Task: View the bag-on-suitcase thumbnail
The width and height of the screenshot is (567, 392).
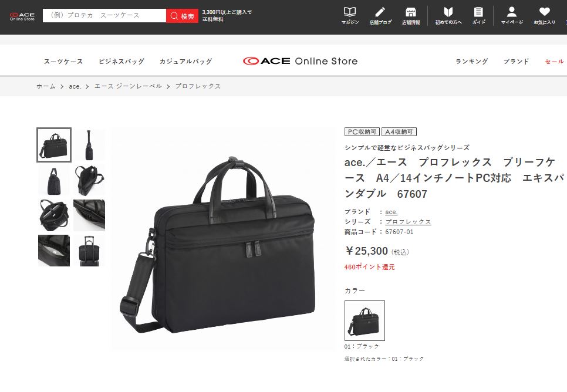Action: 89,251
